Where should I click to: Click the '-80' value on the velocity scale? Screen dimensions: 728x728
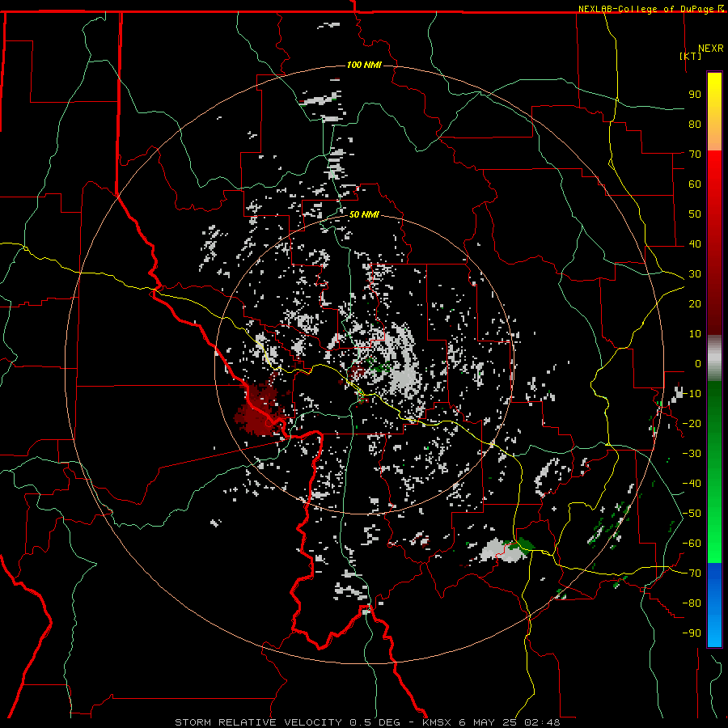tap(692, 603)
